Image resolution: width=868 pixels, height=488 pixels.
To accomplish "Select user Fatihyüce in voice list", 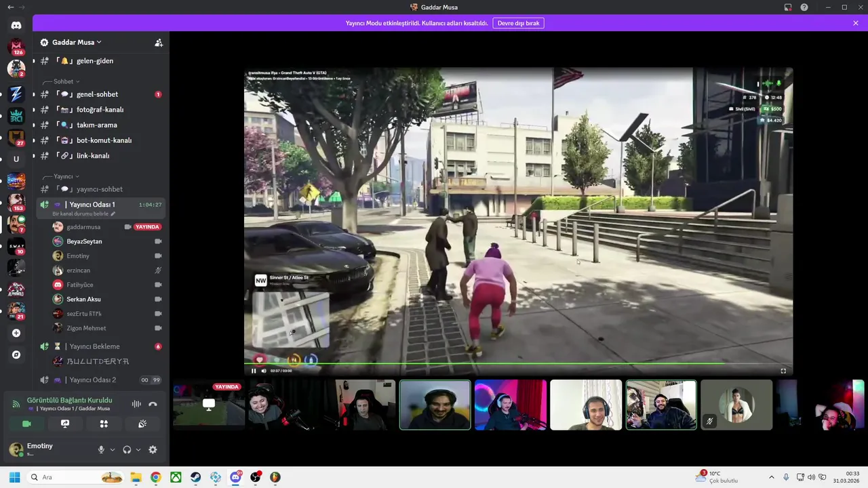I will pos(107,285).
